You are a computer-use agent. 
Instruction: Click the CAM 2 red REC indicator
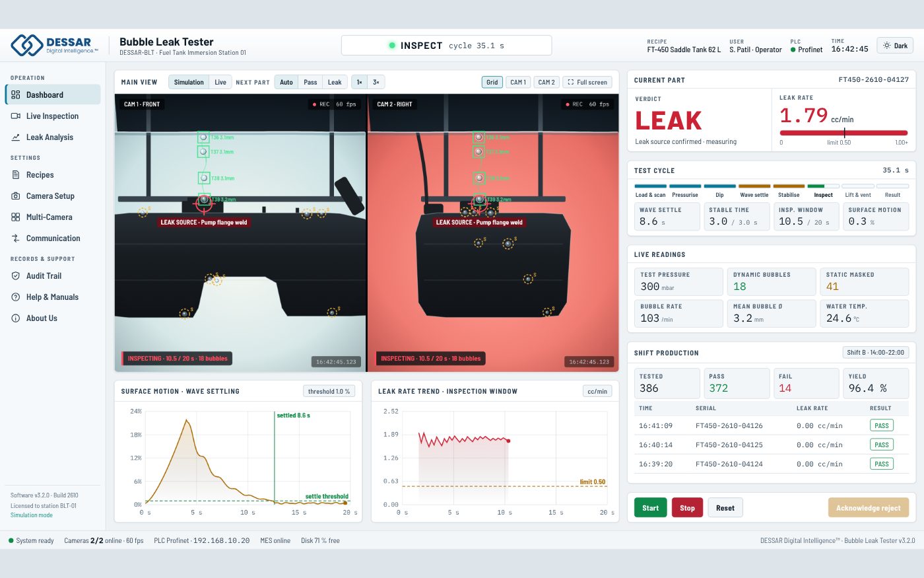point(568,104)
